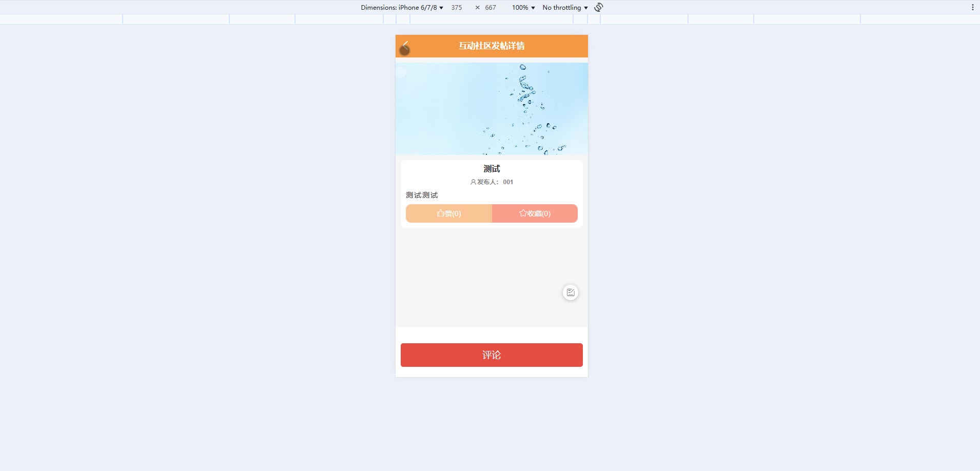Click the bold post title 测试

(x=492, y=169)
